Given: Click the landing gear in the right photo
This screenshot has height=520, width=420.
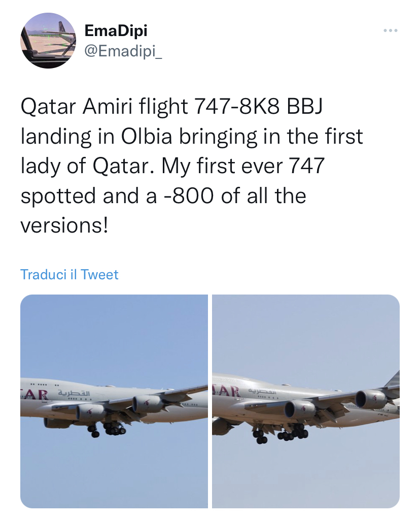Looking at the screenshot, I should point(292,433).
